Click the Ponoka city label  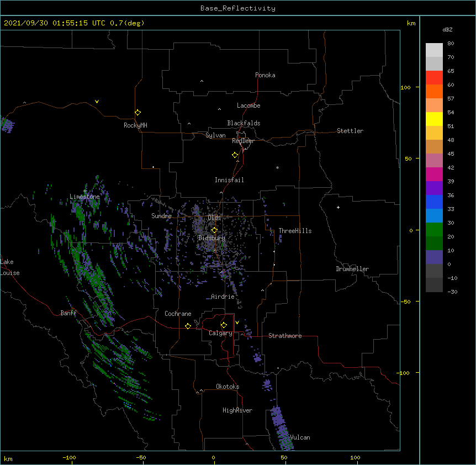click(x=265, y=75)
